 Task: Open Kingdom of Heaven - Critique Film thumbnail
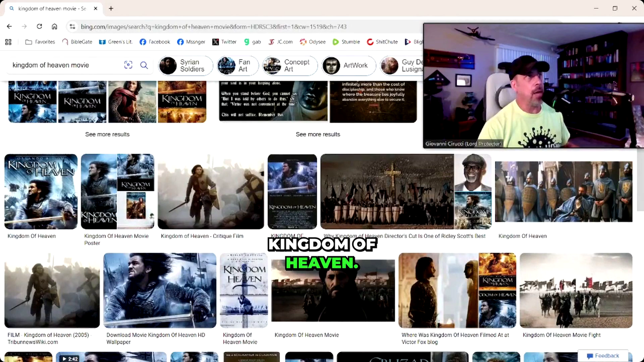[x=211, y=192]
